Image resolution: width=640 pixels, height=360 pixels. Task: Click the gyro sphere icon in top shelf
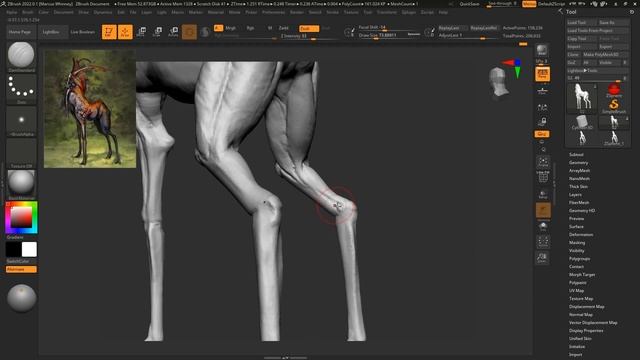(x=189, y=32)
